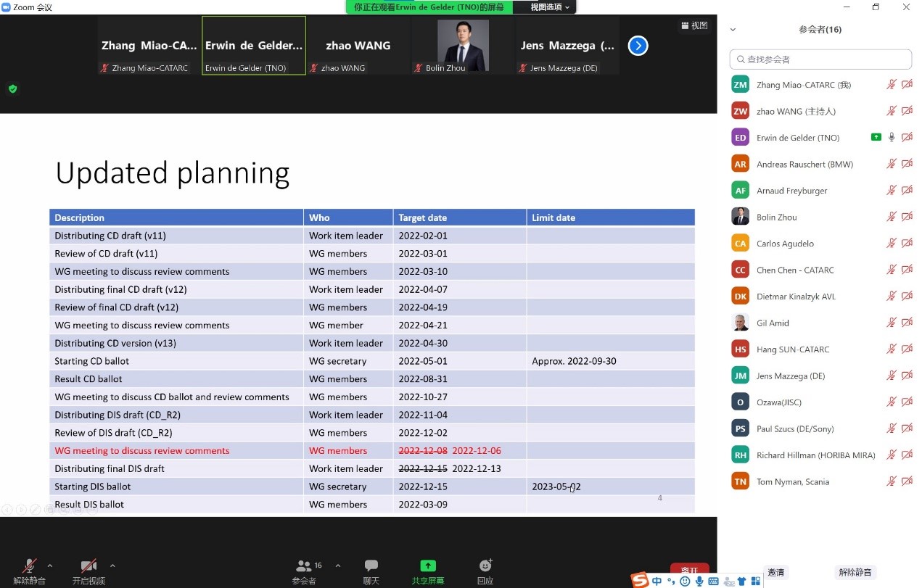Expand audio options arrow next to 解除静音
922x588 pixels.
(50, 566)
